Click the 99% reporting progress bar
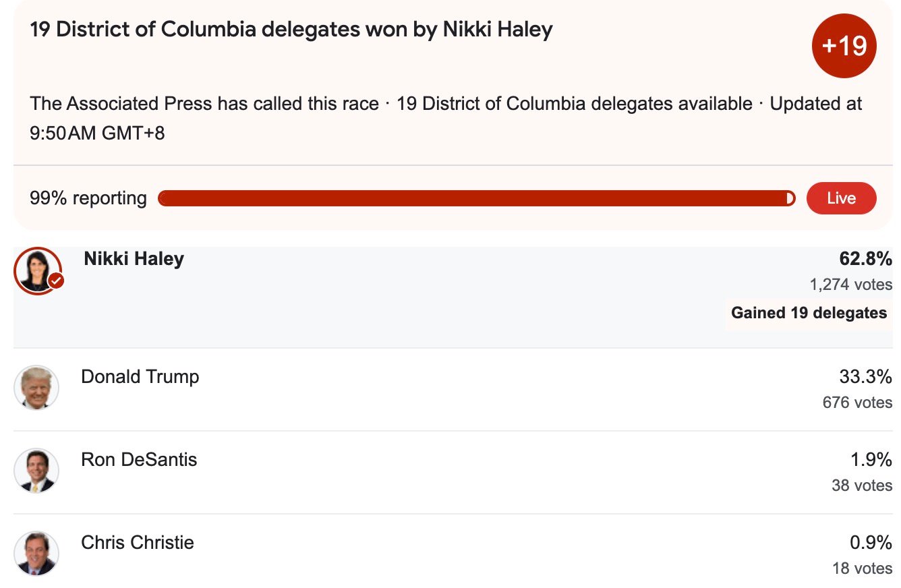Screen dimensions: 901x588 coord(476,198)
